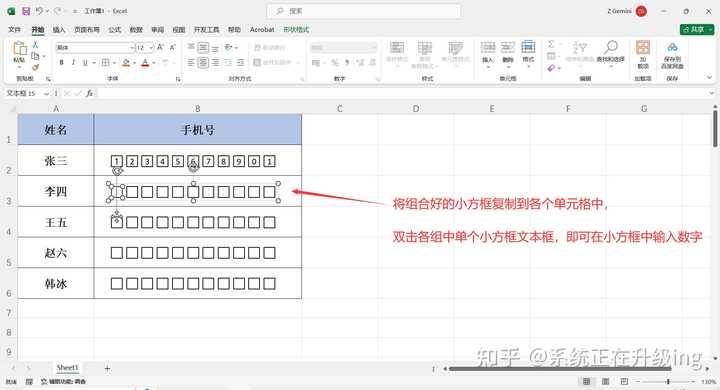Decrease font size with smaller A icon
Viewport: 720px width, 390px height.
(x=173, y=47)
